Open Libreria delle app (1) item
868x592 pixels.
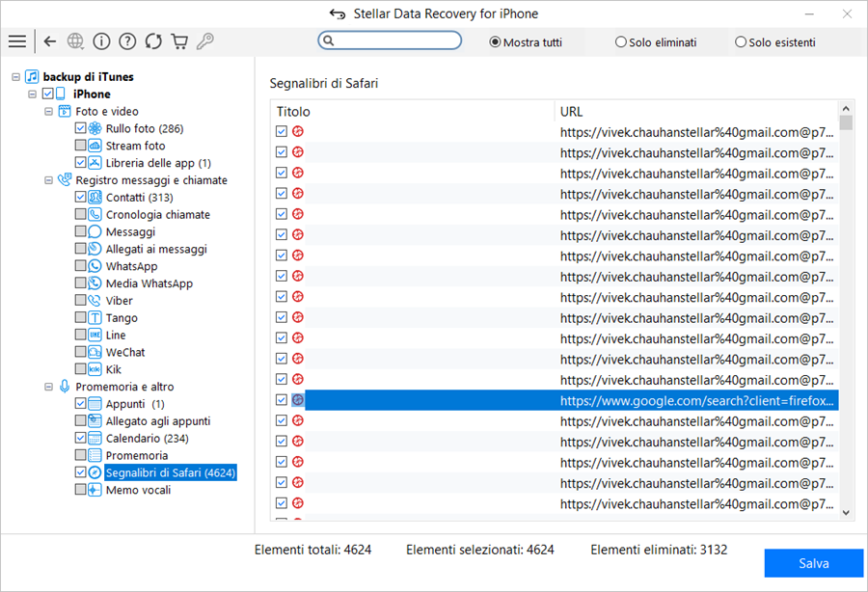point(158,163)
